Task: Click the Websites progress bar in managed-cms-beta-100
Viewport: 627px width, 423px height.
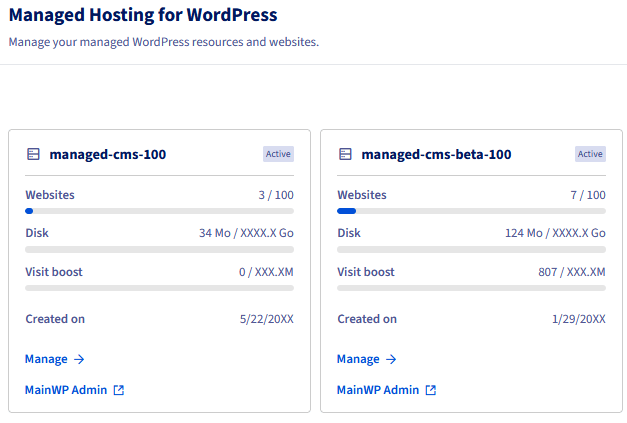Action: click(x=471, y=211)
